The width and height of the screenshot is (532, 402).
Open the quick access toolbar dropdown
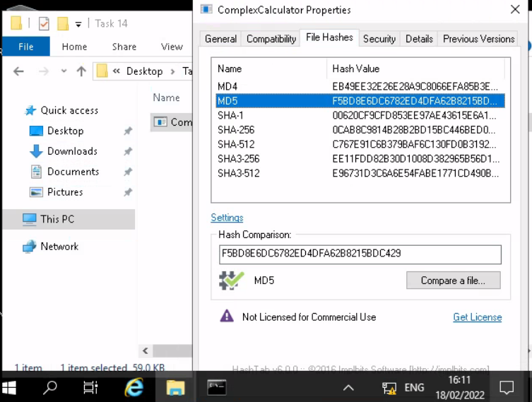click(78, 24)
